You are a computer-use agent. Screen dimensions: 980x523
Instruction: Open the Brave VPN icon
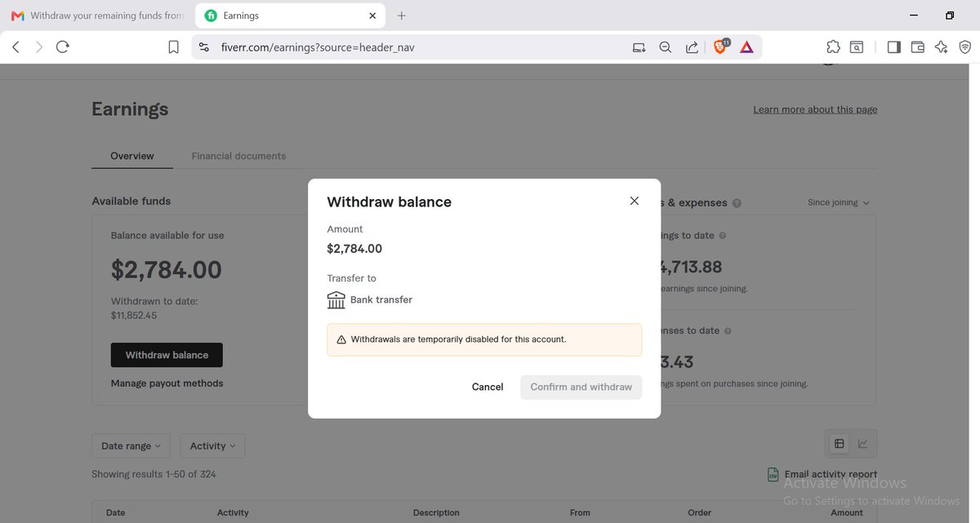point(964,47)
